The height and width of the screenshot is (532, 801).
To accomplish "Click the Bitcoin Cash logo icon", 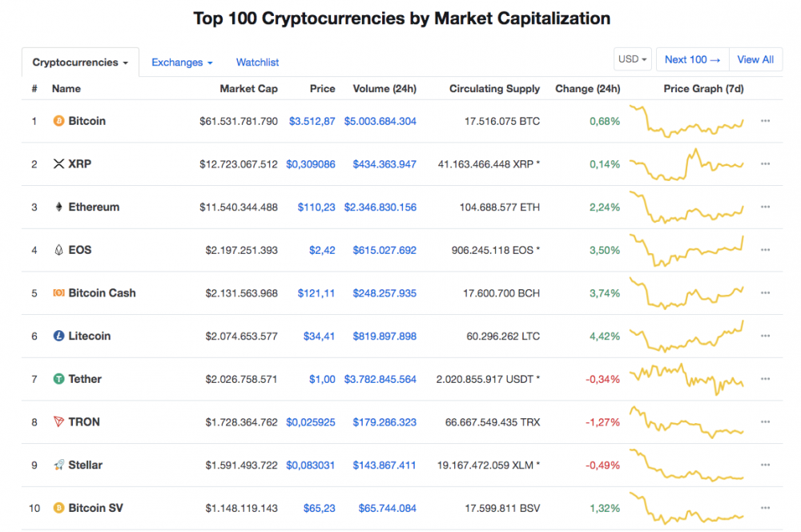I will (x=58, y=293).
